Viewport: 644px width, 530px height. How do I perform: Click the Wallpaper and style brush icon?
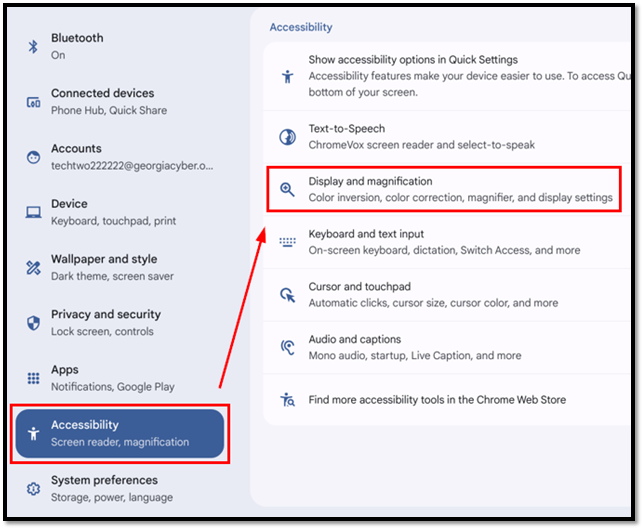[x=33, y=267]
